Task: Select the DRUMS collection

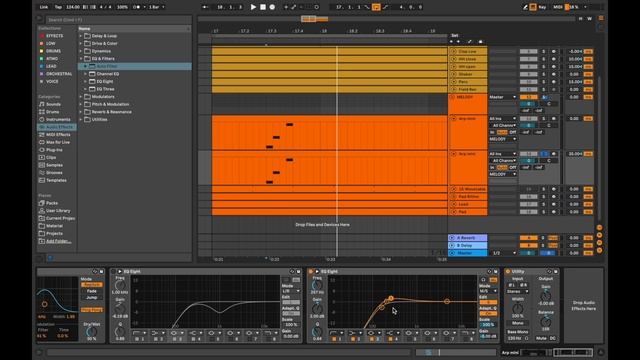Action: tap(53, 51)
